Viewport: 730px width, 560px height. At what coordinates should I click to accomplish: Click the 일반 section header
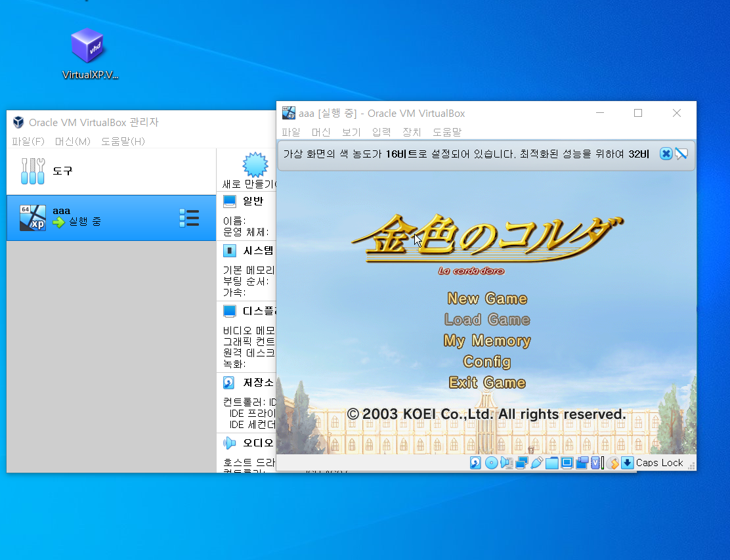tap(253, 201)
